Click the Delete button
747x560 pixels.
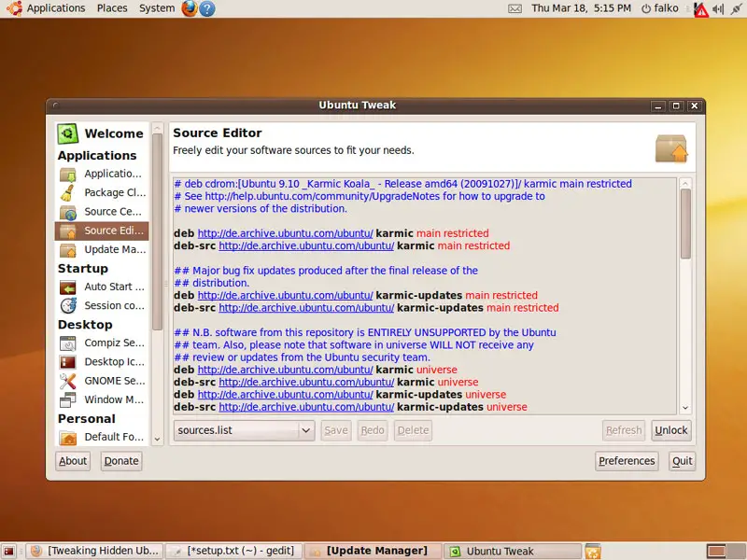tap(413, 430)
